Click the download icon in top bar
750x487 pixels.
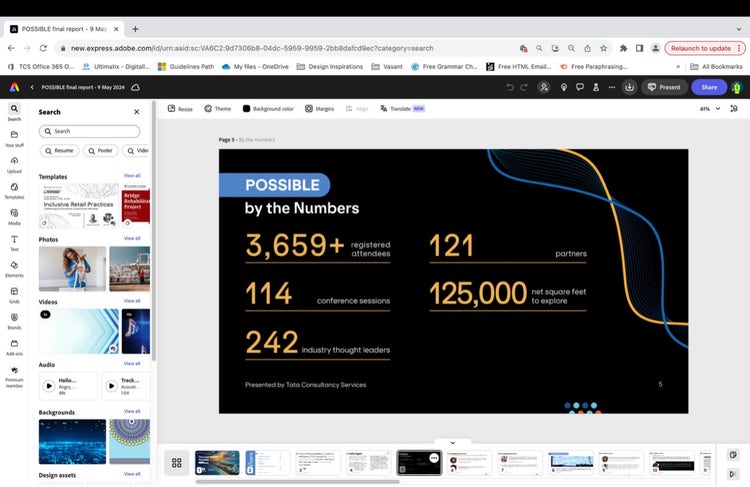coord(630,87)
